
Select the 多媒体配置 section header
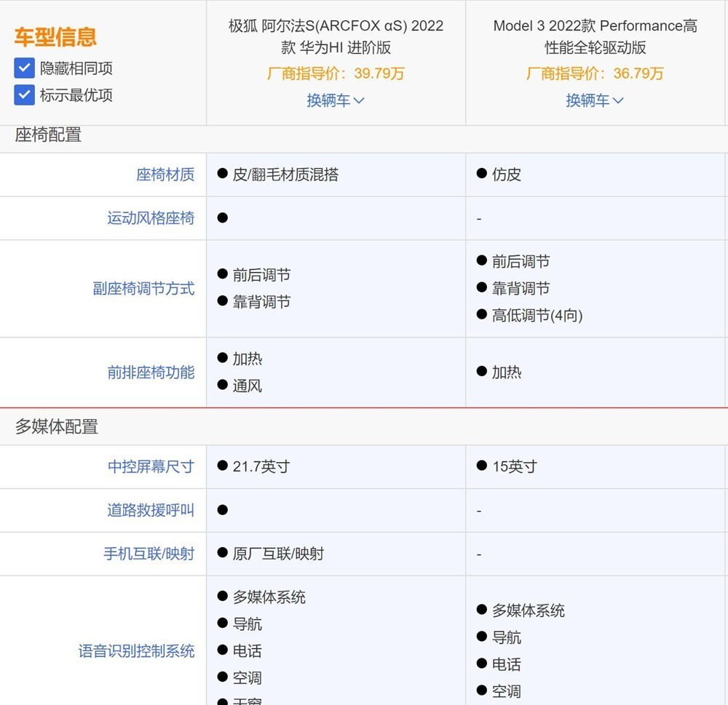[x=57, y=426]
